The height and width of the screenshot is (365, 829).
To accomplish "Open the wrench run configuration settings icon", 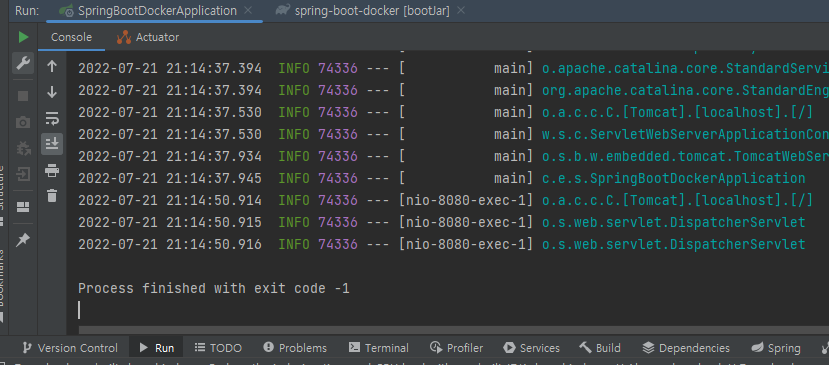I will tap(23, 63).
